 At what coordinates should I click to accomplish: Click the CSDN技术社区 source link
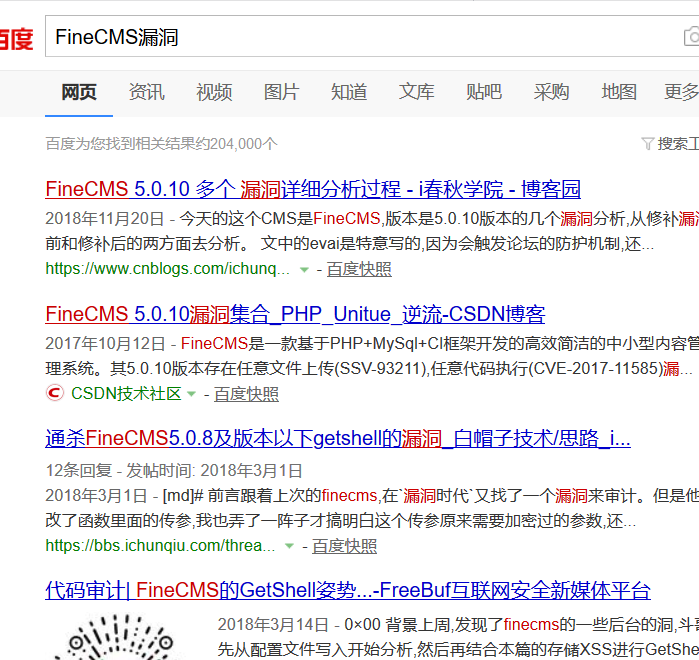[126, 394]
